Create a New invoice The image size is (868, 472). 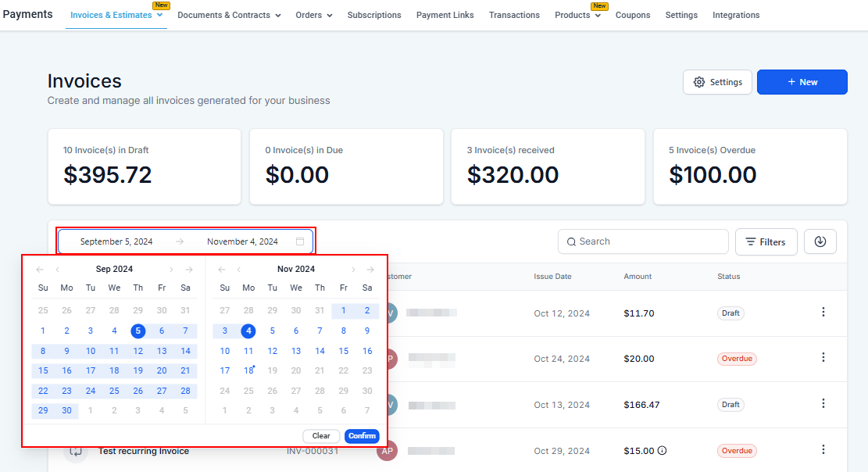[x=802, y=82]
